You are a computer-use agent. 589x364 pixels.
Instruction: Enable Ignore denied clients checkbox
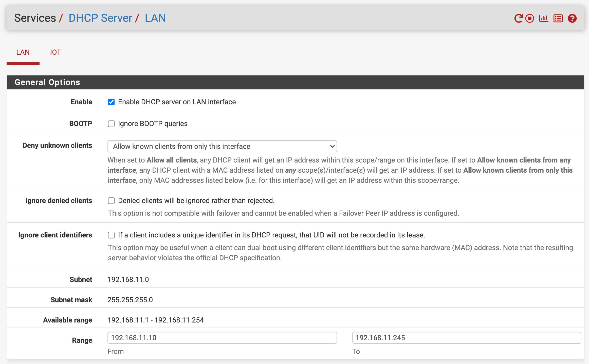[111, 201]
